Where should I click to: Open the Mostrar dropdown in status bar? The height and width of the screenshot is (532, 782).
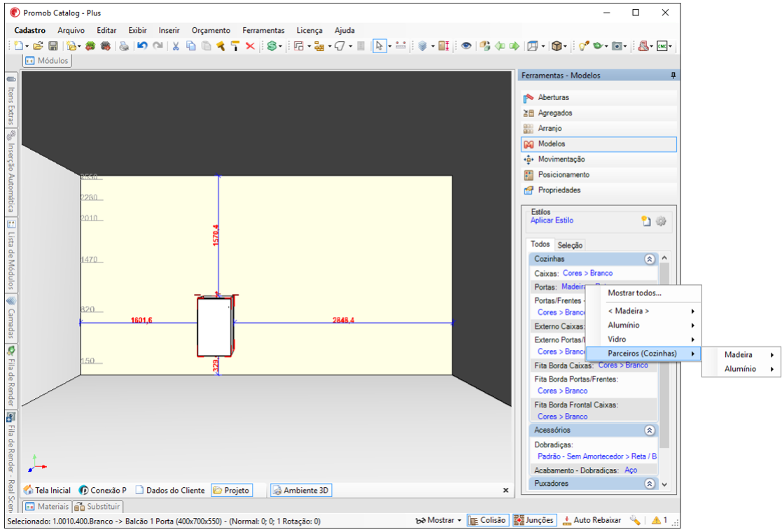click(x=438, y=520)
